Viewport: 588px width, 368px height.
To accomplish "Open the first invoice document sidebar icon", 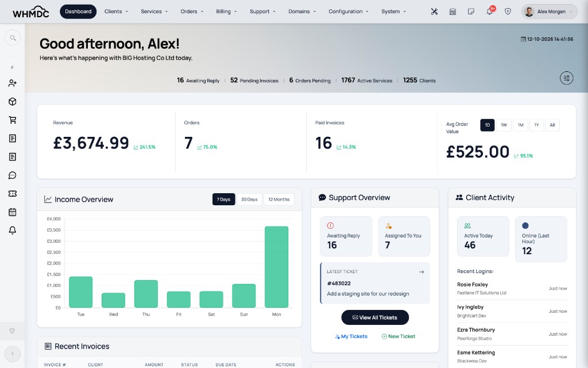I will coord(13,139).
